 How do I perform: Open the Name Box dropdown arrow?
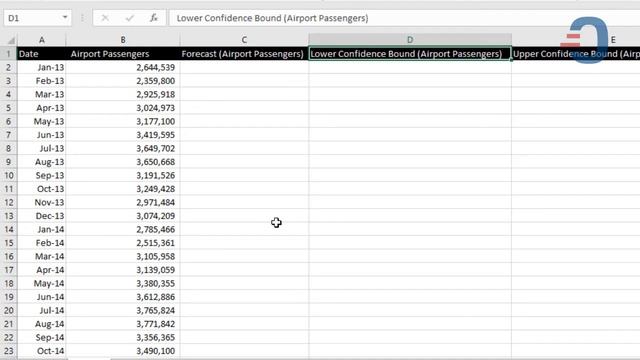tap(64, 18)
